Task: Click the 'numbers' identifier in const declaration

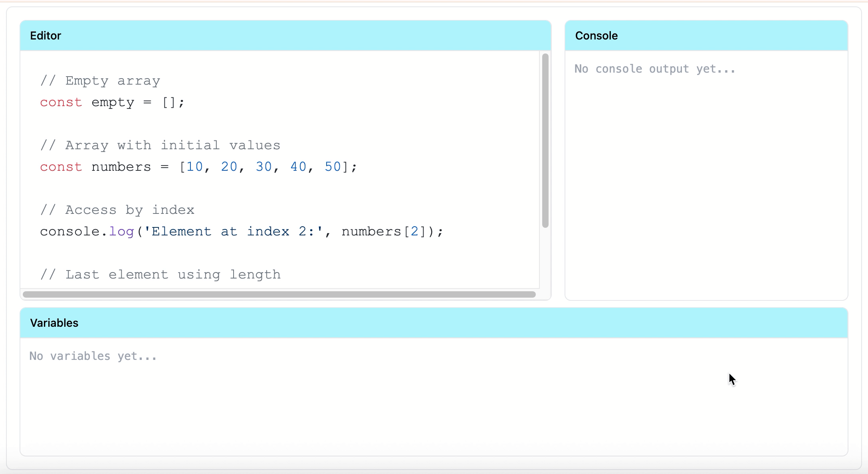Action: click(121, 167)
